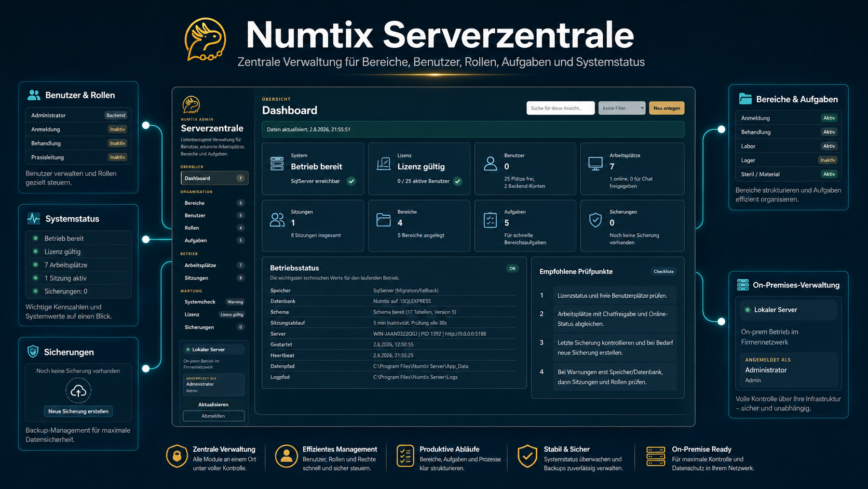
Task: Click the Bereiche card folder icon
Action: point(384,220)
